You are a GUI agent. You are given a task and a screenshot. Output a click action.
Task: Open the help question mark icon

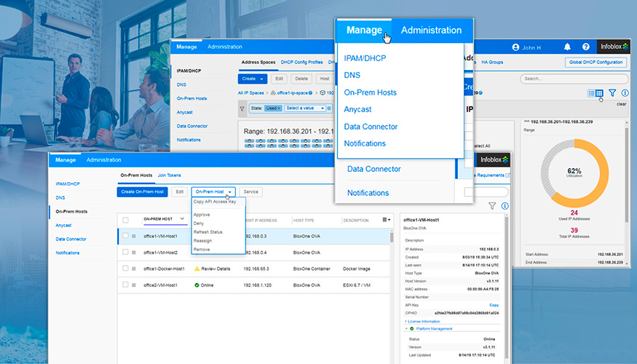pyautogui.click(x=586, y=47)
